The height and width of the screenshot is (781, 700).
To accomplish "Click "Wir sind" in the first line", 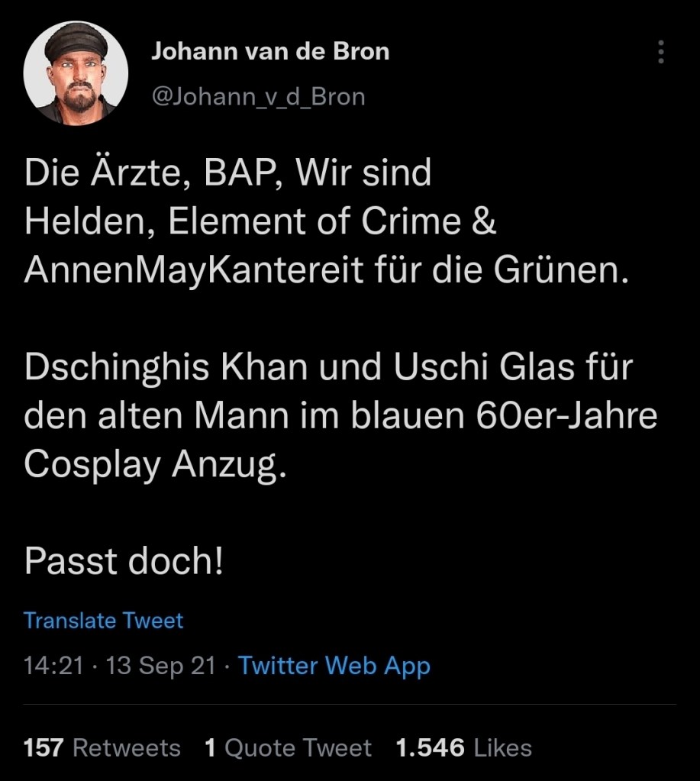I will (363, 175).
